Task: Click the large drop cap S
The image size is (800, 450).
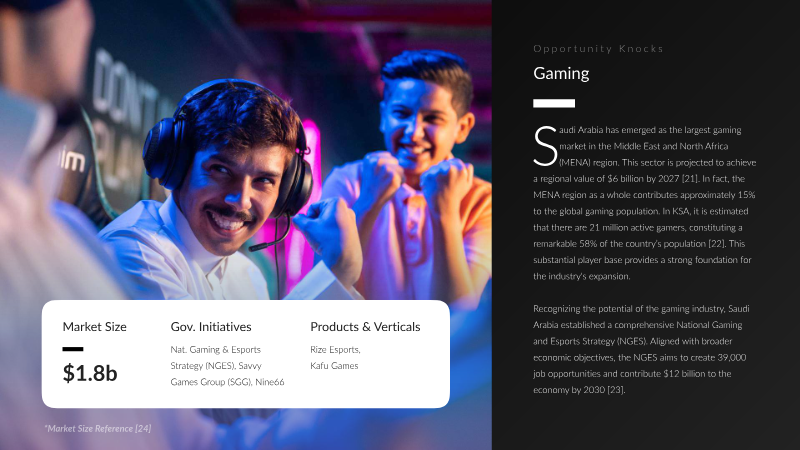Action: 545,146
